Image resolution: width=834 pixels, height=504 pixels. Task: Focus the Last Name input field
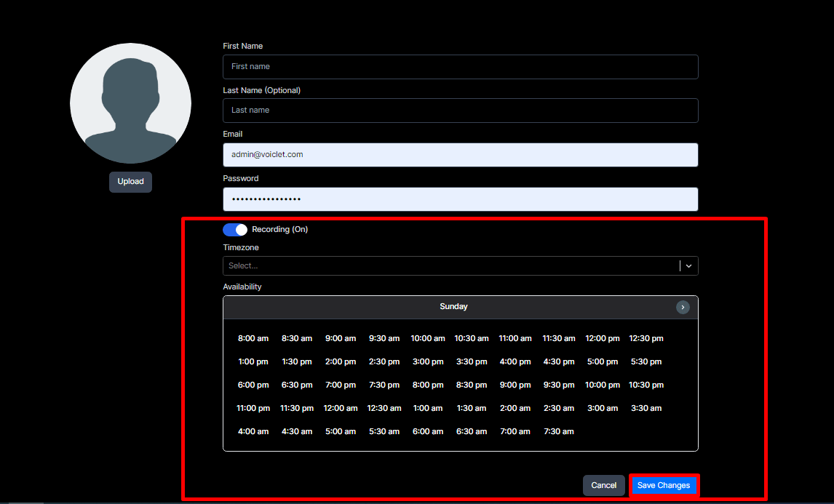pos(460,111)
